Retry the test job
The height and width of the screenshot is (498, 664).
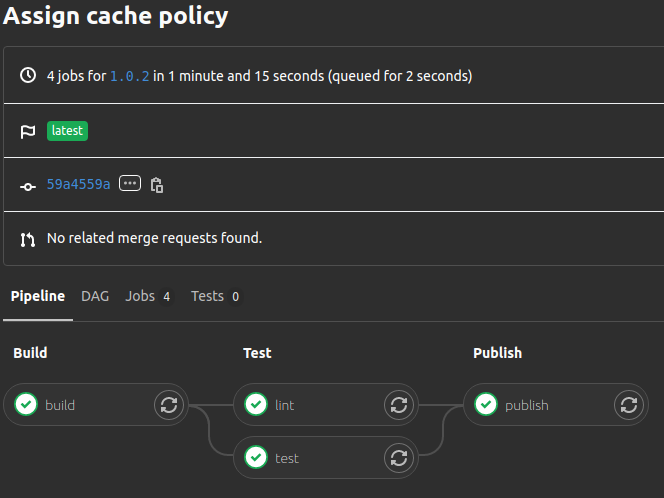point(398,458)
